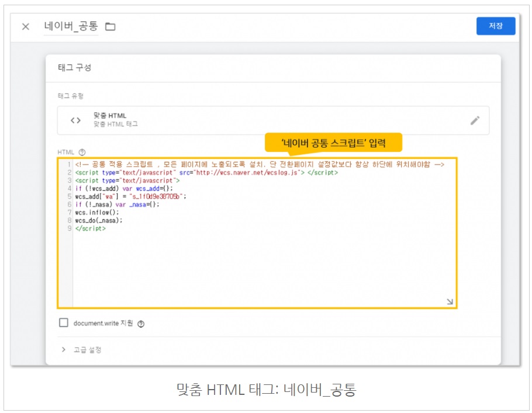
Task: Click the comment line 공통 적용 스크립트
Action: click(260, 165)
